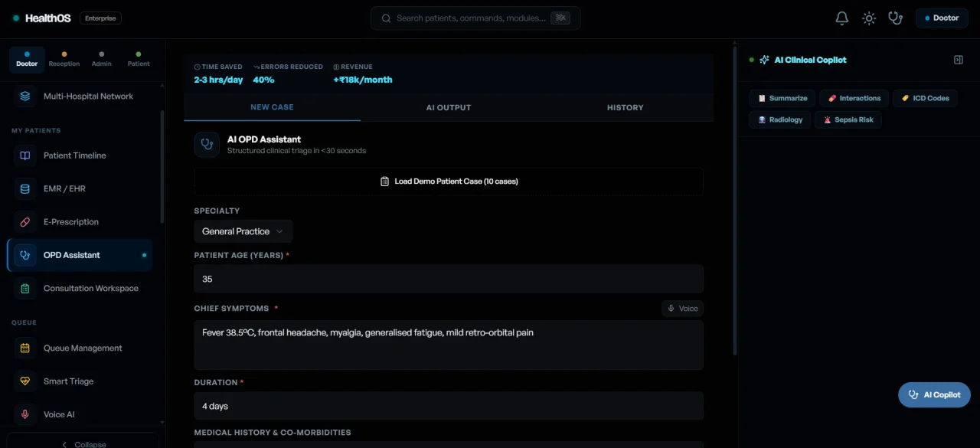Open the notifications bell

click(842, 18)
